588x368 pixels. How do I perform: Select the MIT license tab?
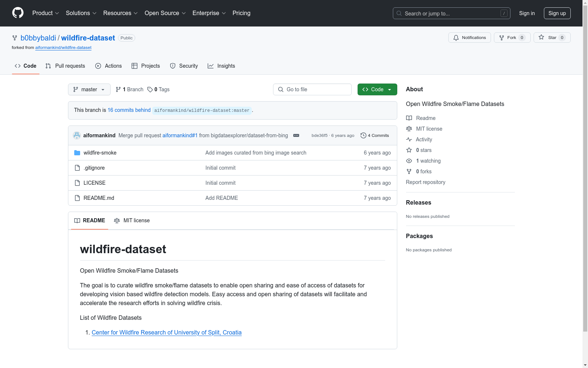point(132,220)
